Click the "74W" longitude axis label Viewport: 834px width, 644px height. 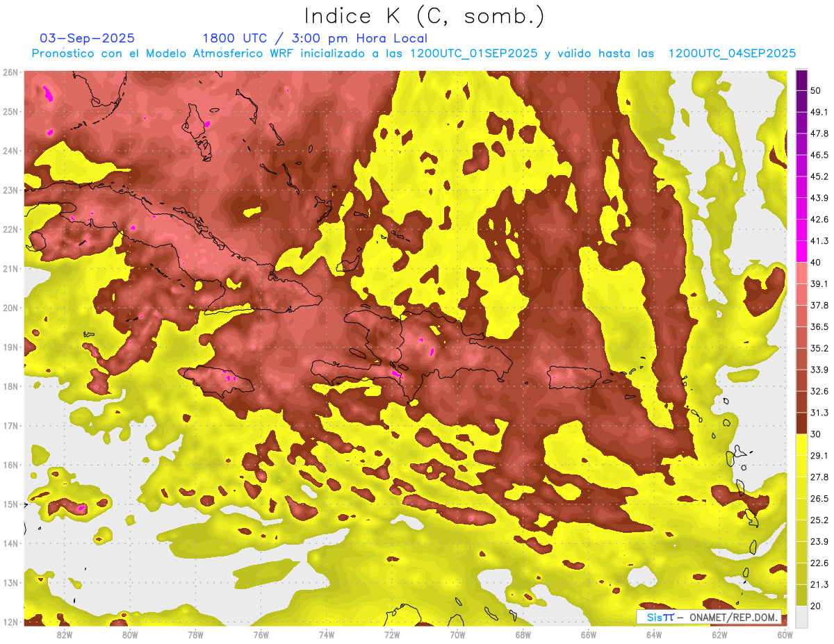click(327, 635)
